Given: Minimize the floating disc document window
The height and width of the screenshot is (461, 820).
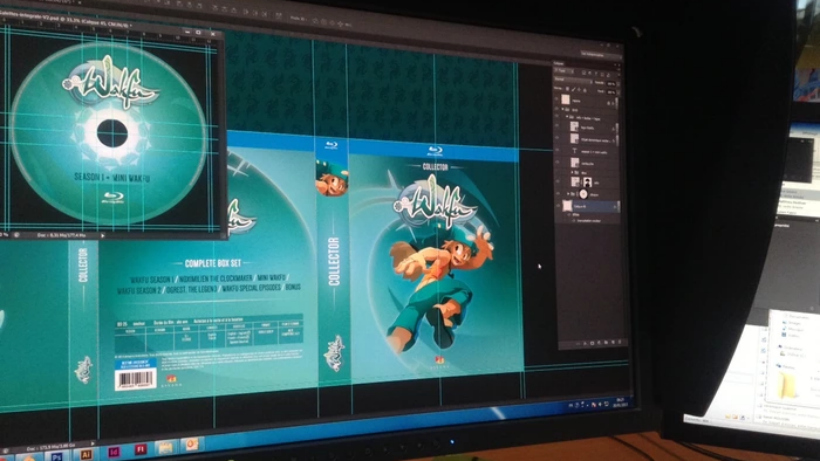Looking at the screenshot, I should point(186,32).
